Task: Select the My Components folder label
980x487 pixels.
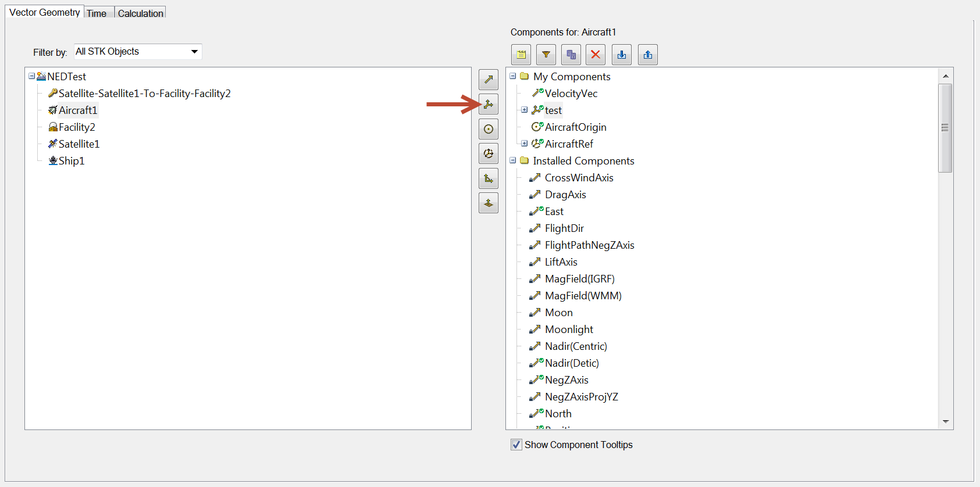Action: (572, 76)
